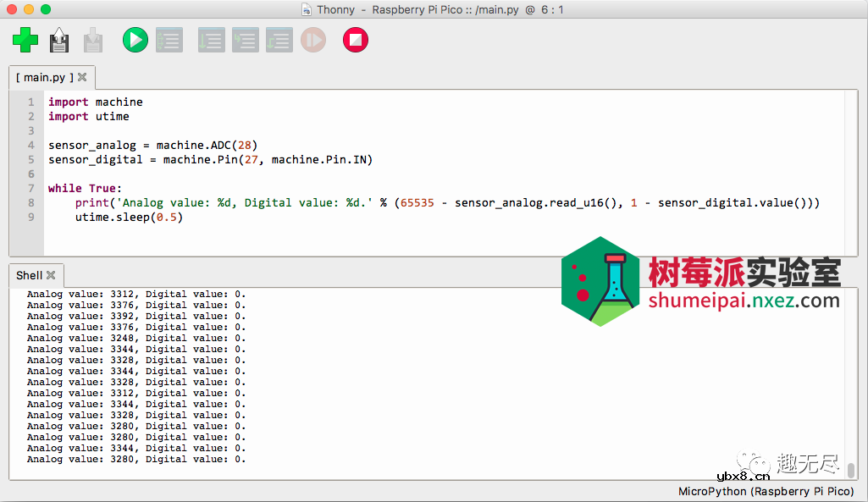The width and height of the screenshot is (868, 502).
Task: Click the greyed-out Save file icon
Action: tap(93, 40)
